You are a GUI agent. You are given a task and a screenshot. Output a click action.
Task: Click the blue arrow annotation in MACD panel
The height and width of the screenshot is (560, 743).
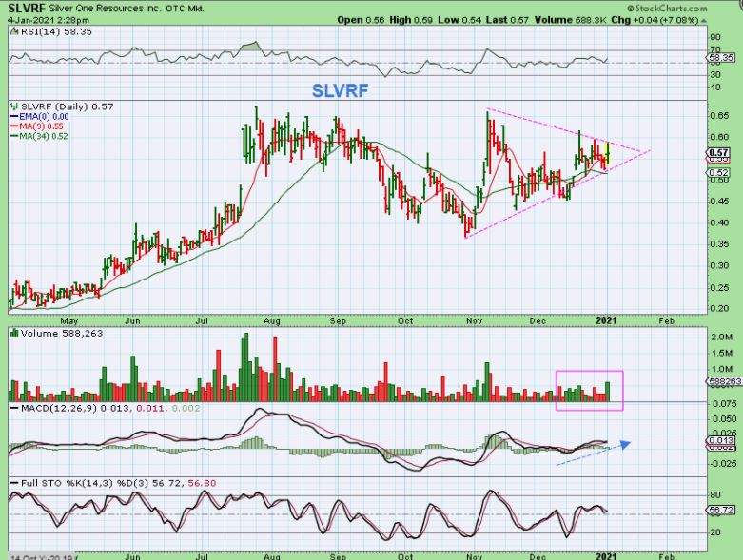[x=592, y=452]
